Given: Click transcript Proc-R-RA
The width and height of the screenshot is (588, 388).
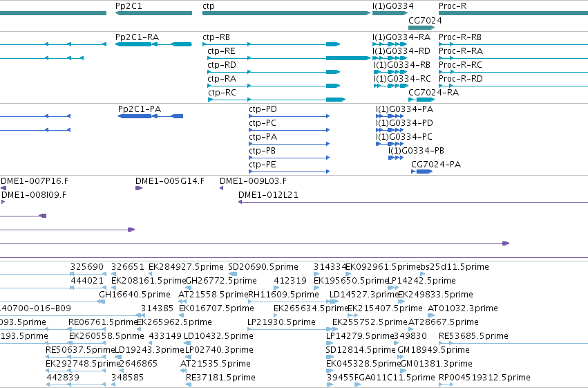Looking at the screenshot, I should click(461, 51).
